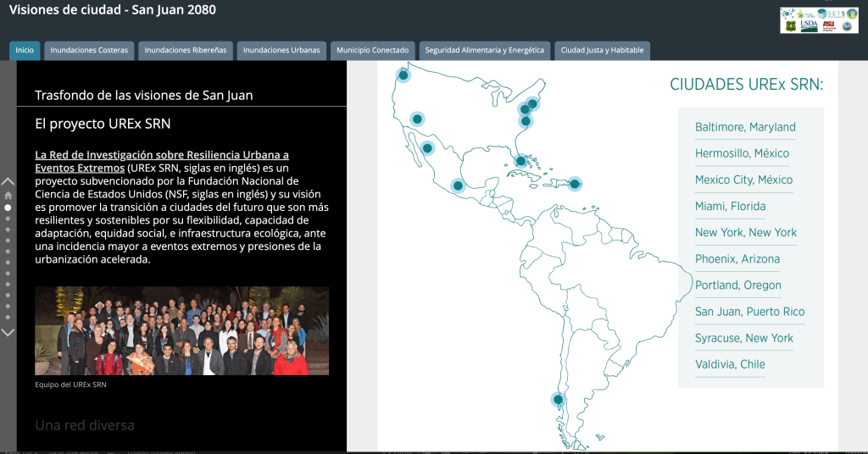Click the ASU logo in header
The height and width of the screenshot is (454, 868).
tap(828, 26)
